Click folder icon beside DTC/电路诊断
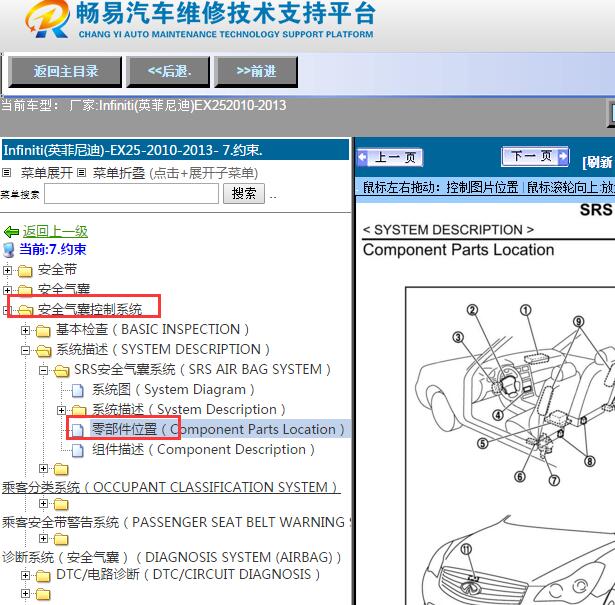Viewport: 615px width, 605px height. [x=43, y=576]
